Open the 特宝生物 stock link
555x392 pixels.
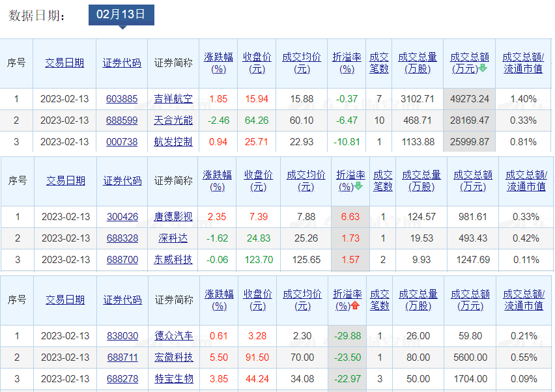pyautogui.click(x=174, y=378)
